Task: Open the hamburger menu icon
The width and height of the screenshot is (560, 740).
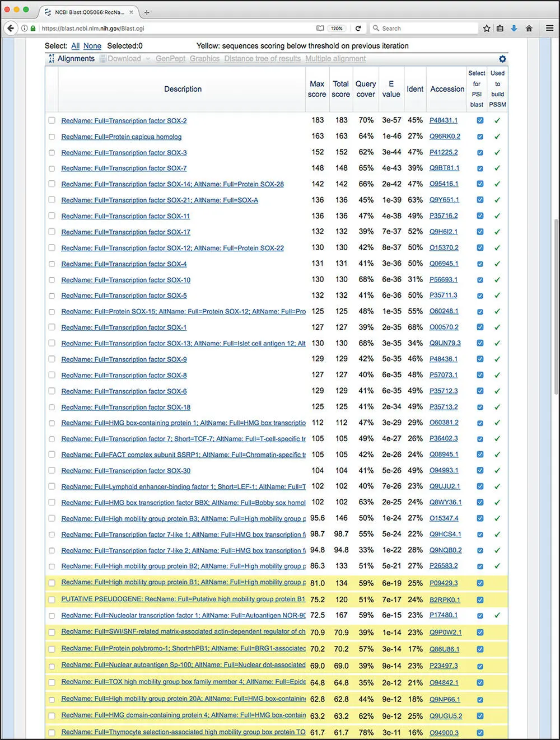Action: 549,28
